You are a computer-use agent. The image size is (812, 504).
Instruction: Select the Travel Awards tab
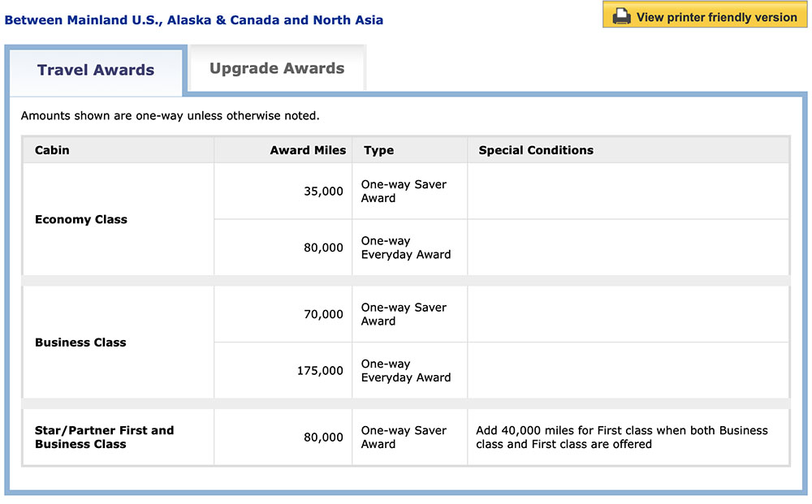(96, 70)
